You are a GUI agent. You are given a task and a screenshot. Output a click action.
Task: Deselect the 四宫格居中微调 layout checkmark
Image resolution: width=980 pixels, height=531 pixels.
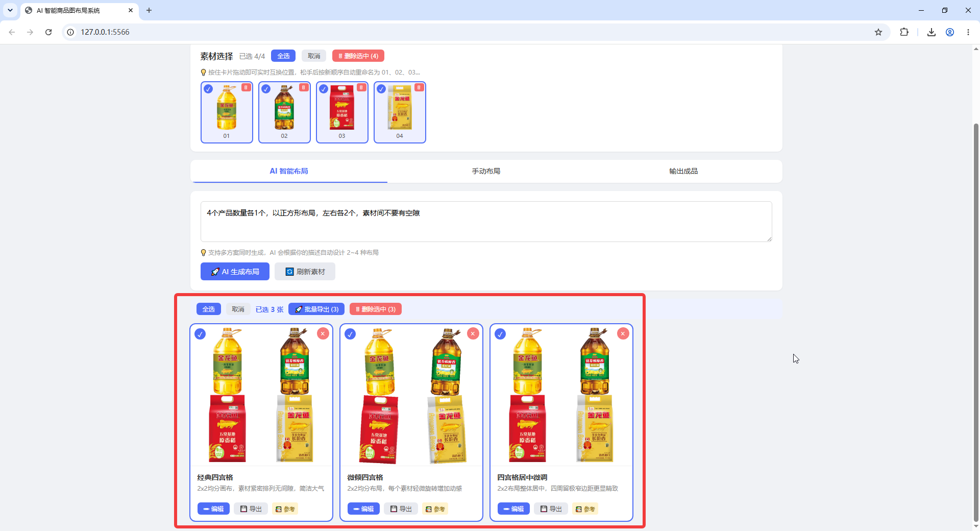500,334
